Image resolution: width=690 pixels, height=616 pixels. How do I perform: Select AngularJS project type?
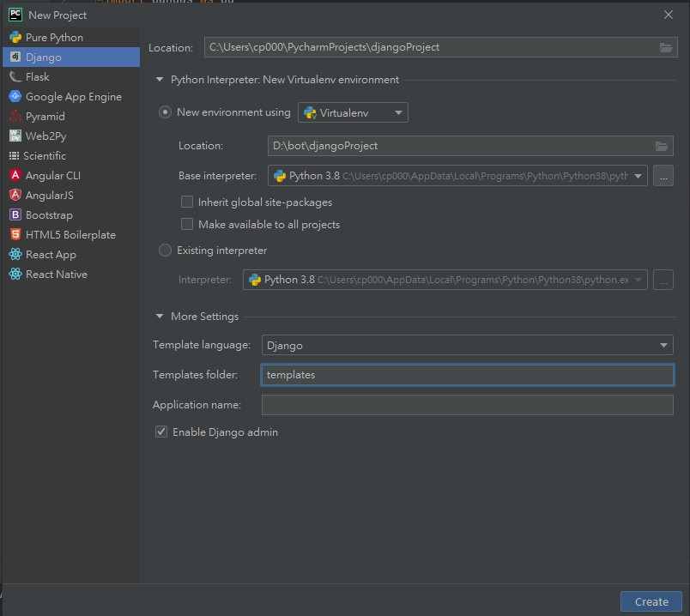tap(71, 195)
